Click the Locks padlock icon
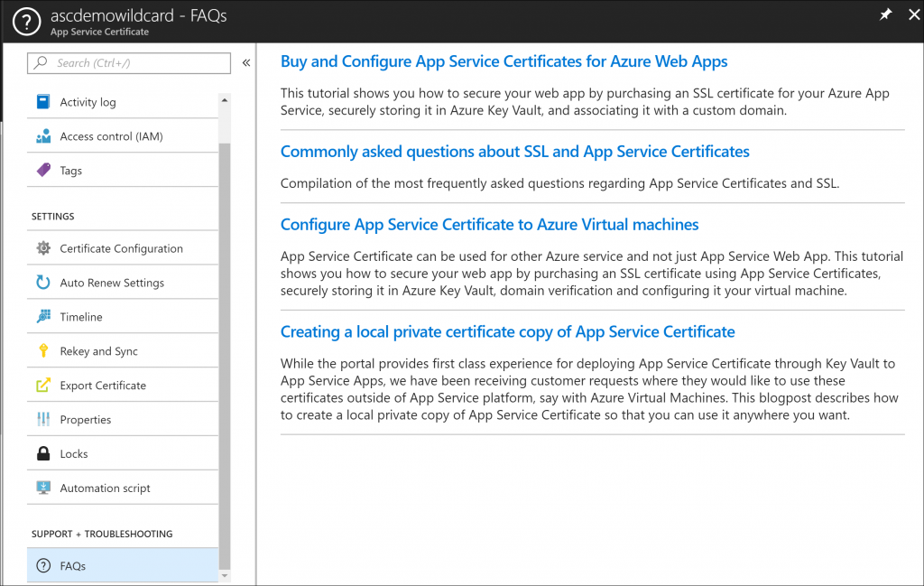Image resolution: width=924 pixels, height=586 pixels. [x=43, y=454]
